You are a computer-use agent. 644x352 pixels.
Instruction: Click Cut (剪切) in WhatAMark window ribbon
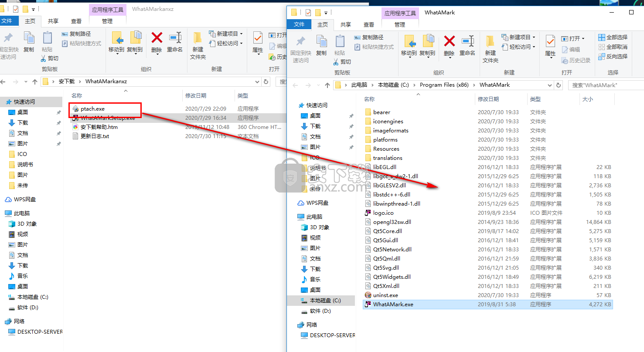click(x=342, y=61)
